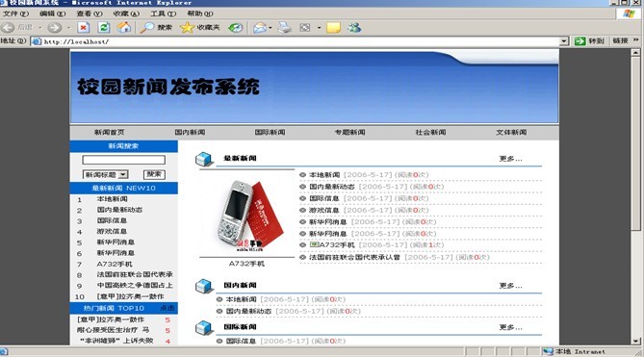644x357 pixels.
Task: Open the 编辑 menu
Action: tap(52, 13)
